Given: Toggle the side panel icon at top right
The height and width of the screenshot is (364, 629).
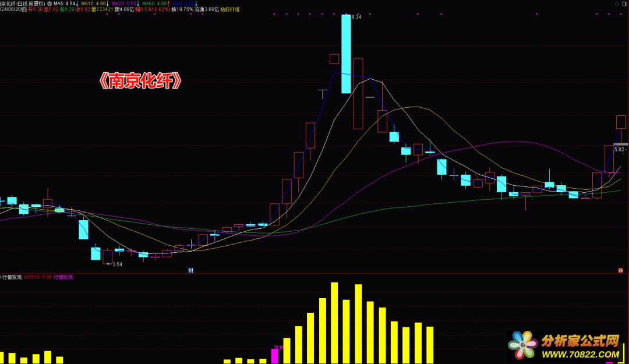Looking at the screenshot, I should [x=625, y=3].
